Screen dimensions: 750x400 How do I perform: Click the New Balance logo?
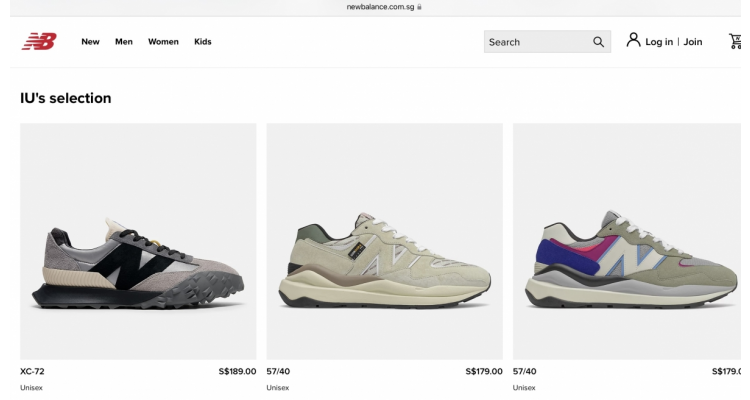pos(39,41)
